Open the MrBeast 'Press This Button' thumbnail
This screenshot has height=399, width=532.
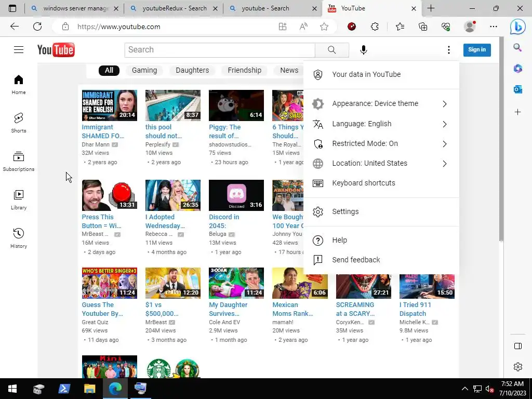click(110, 195)
